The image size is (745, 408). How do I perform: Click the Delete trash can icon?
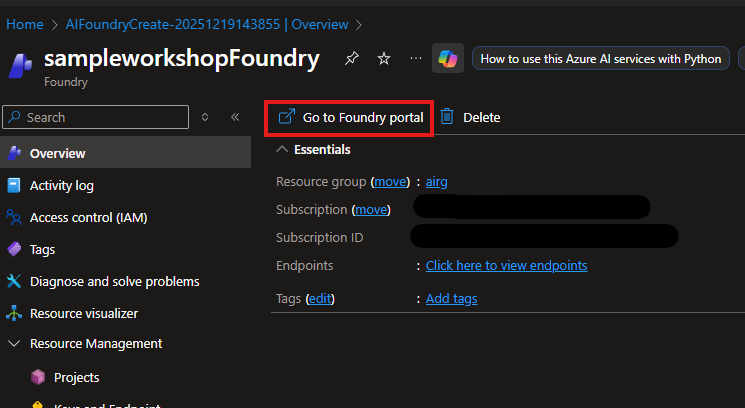(447, 116)
